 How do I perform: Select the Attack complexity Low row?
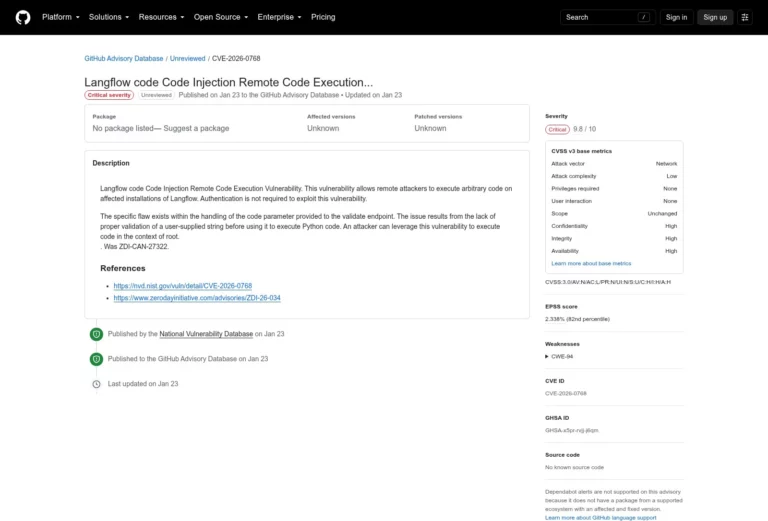[x=614, y=176]
